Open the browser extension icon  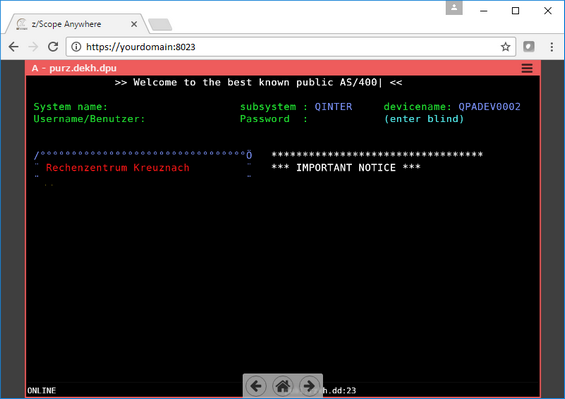[x=529, y=47]
